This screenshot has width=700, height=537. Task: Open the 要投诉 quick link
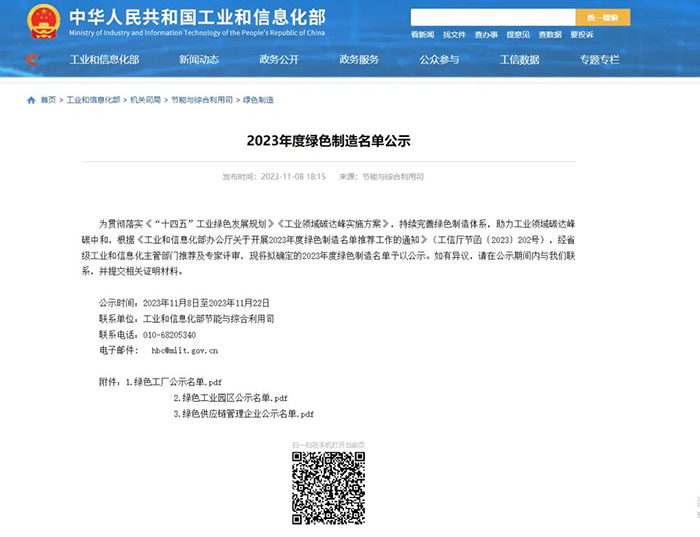pyautogui.click(x=582, y=35)
